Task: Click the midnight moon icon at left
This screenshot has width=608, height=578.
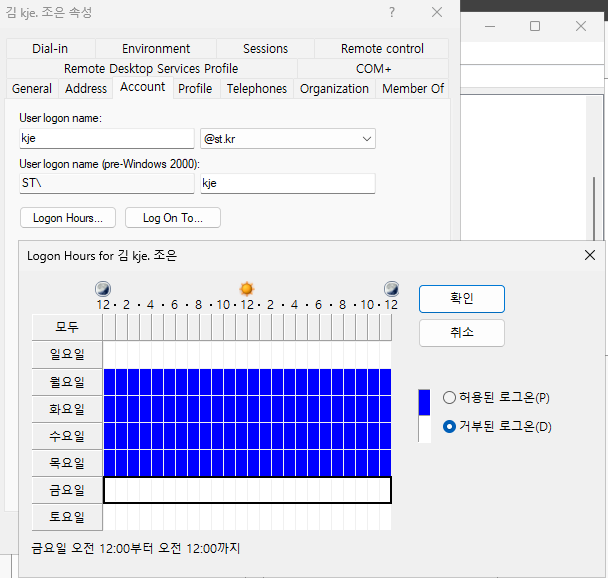Action: click(x=103, y=289)
